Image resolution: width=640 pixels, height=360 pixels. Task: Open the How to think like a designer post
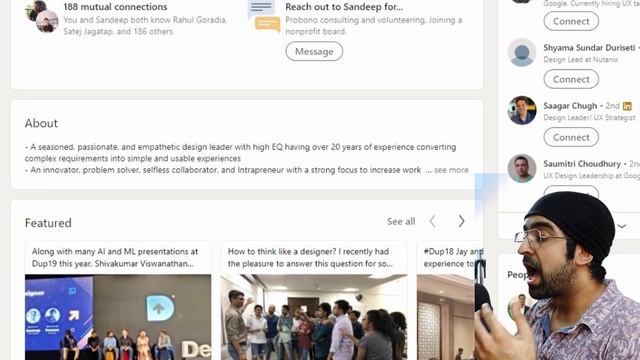point(310,258)
